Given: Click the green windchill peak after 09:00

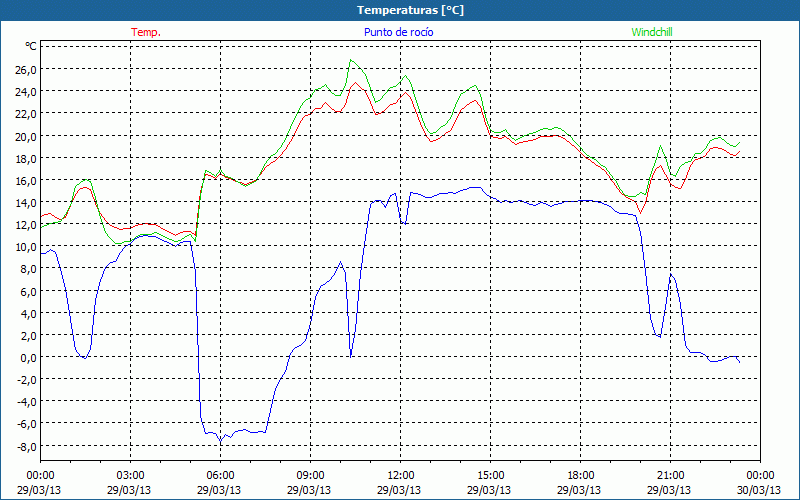Looking at the screenshot, I should [x=351, y=60].
